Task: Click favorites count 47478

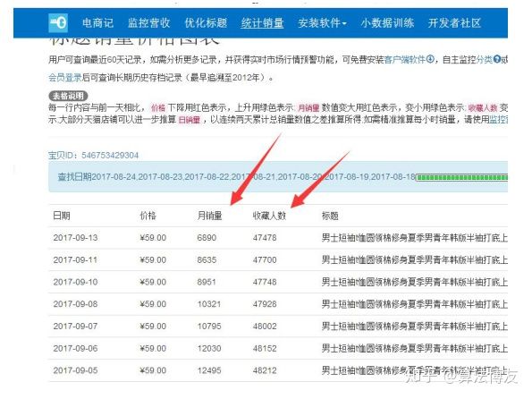Action: (265, 238)
